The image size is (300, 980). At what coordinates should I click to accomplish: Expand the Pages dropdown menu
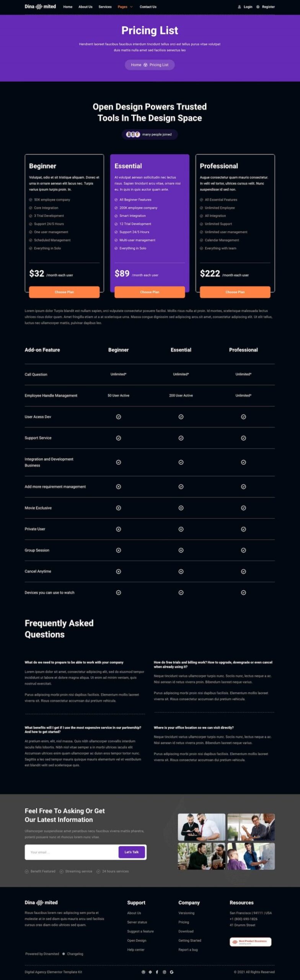(x=125, y=7)
